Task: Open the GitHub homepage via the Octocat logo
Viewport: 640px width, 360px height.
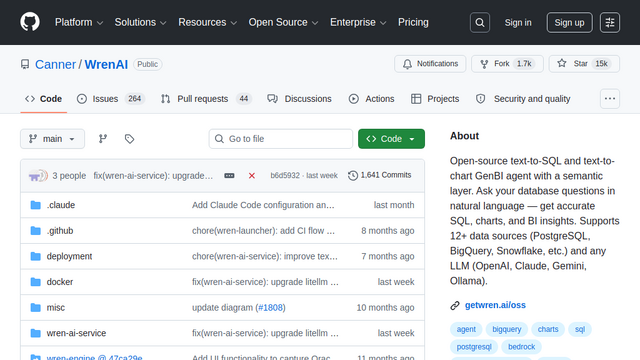Action: (x=30, y=22)
